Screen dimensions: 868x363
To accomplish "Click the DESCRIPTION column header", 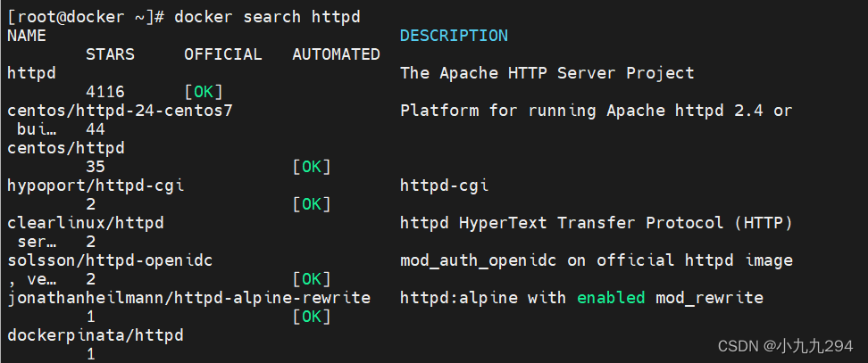I will (x=454, y=36).
